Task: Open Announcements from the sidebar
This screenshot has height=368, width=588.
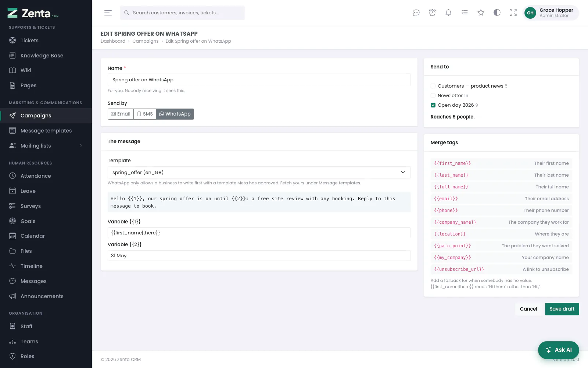Action: pos(46,296)
